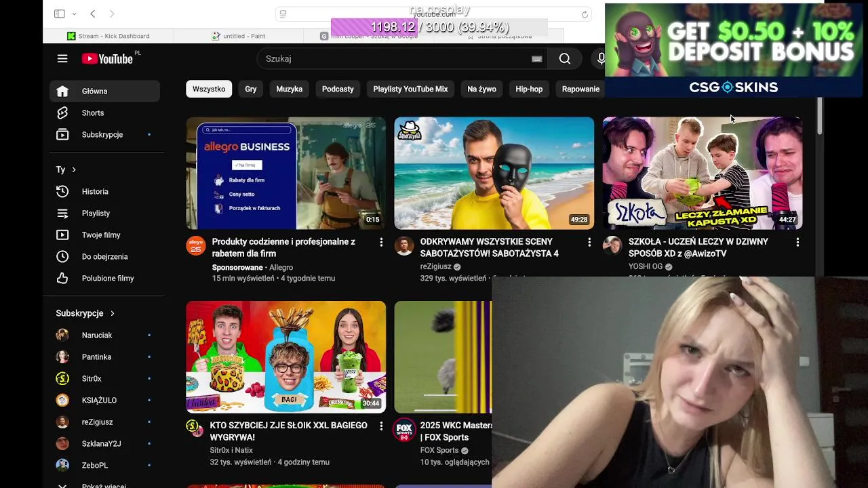
Task: Click the YouTube logo
Action: point(107,59)
